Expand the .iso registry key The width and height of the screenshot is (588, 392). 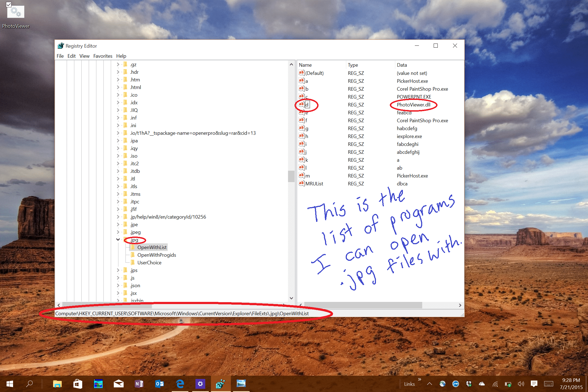tap(118, 156)
